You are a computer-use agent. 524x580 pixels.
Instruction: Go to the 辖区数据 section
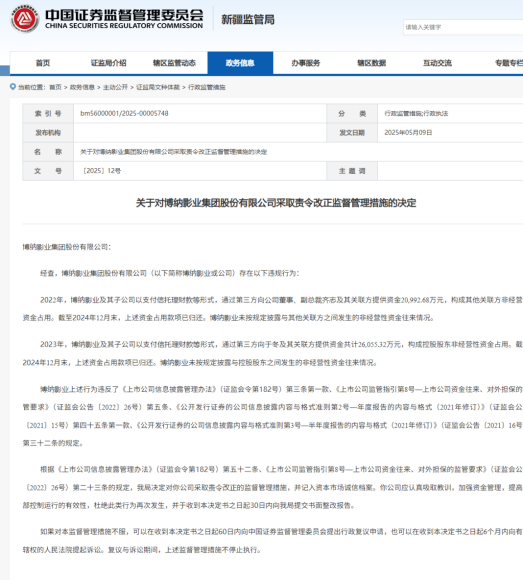click(372, 63)
